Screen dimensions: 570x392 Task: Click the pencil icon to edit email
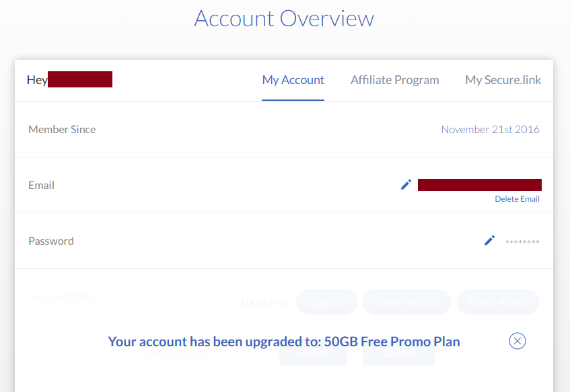406,184
